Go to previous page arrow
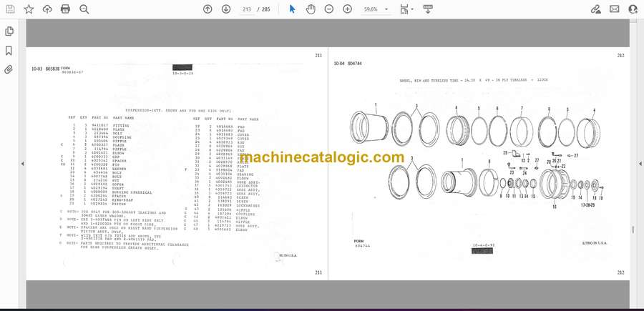 (x=208, y=9)
